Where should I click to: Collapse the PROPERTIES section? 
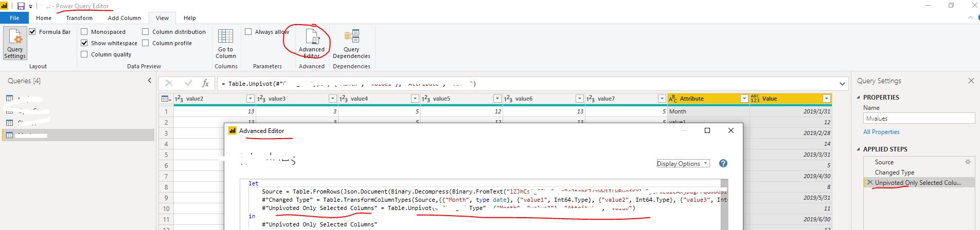tap(858, 97)
